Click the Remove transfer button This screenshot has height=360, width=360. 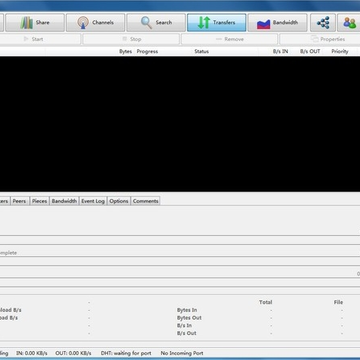[229, 39]
